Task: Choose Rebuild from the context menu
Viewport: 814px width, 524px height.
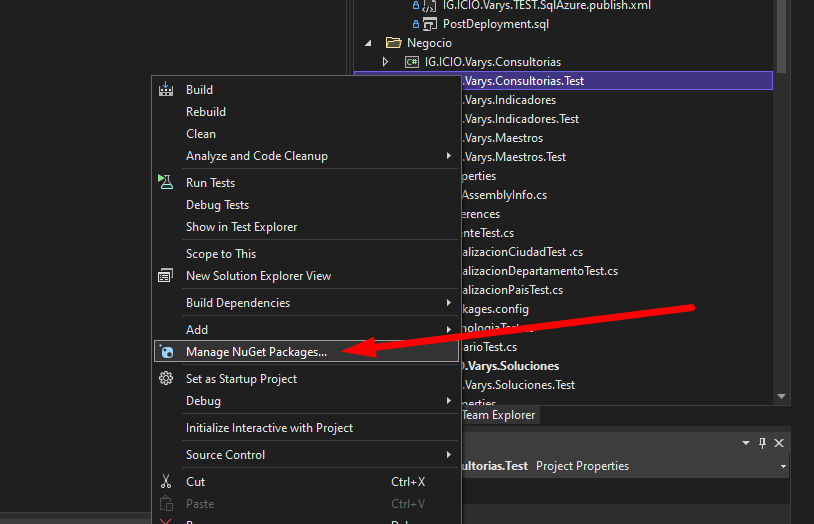Action: pyautogui.click(x=206, y=112)
